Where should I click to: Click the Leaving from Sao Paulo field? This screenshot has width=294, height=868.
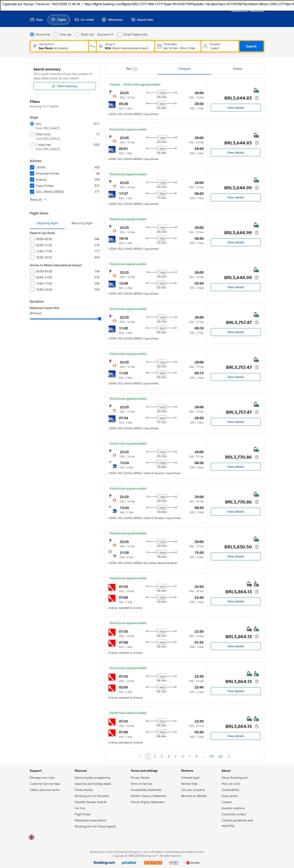(x=59, y=46)
